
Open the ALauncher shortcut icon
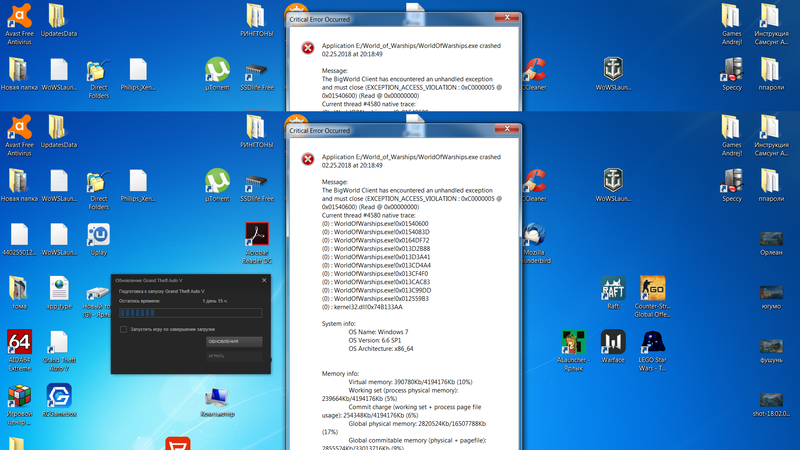(x=573, y=343)
